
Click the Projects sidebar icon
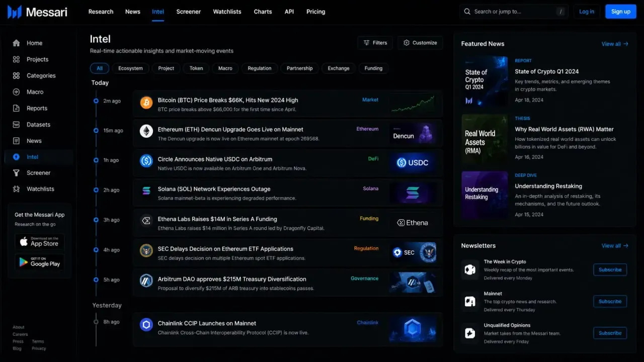[x=17, y=59]
